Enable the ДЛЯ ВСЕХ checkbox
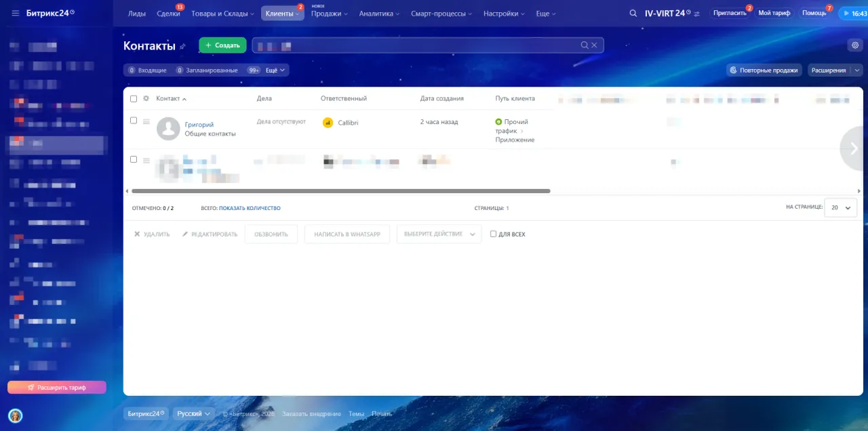Screen dimensions: 868x431 pyautogui.click(x=494, y=234)
